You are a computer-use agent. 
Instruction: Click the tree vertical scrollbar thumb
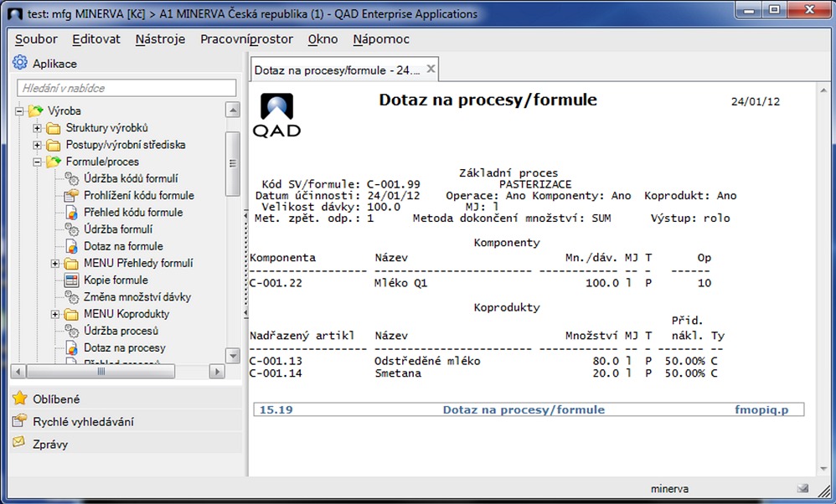(233, 163)
